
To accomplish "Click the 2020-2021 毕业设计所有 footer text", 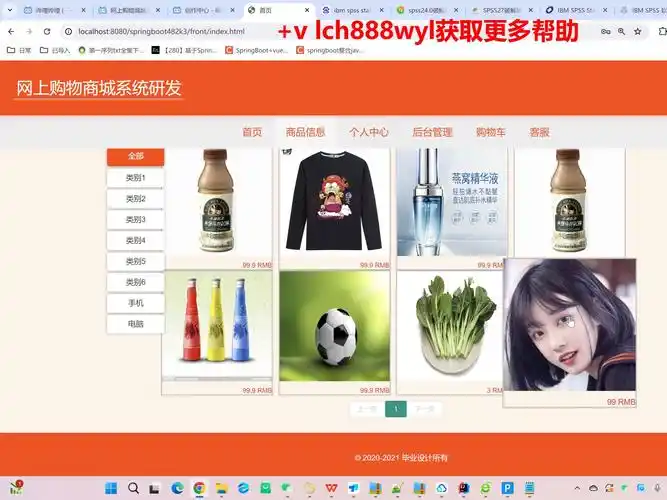I will (401, 458).
